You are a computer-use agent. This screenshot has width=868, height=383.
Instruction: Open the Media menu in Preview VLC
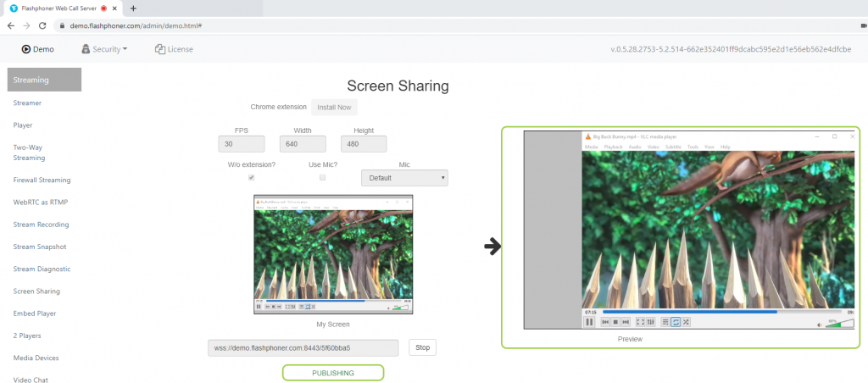(x=591, y=147)
